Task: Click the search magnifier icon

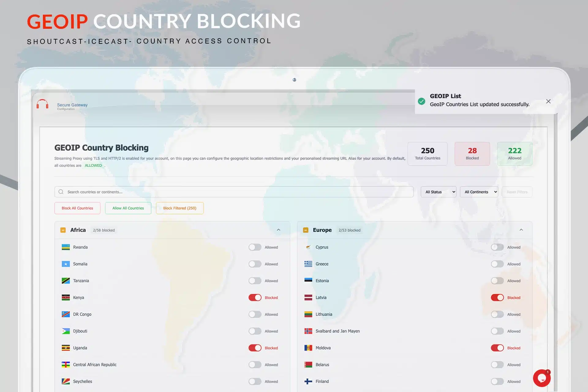Action: [x=61, y=192]
